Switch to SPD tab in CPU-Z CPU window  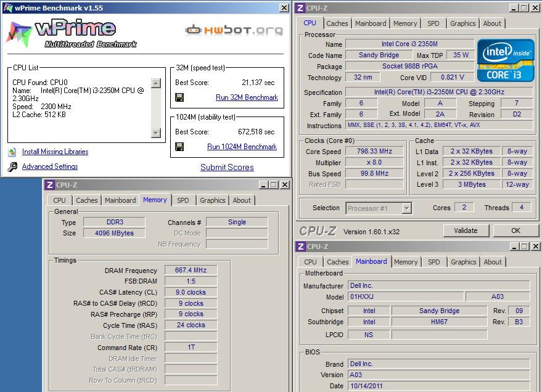coord(433,23)
